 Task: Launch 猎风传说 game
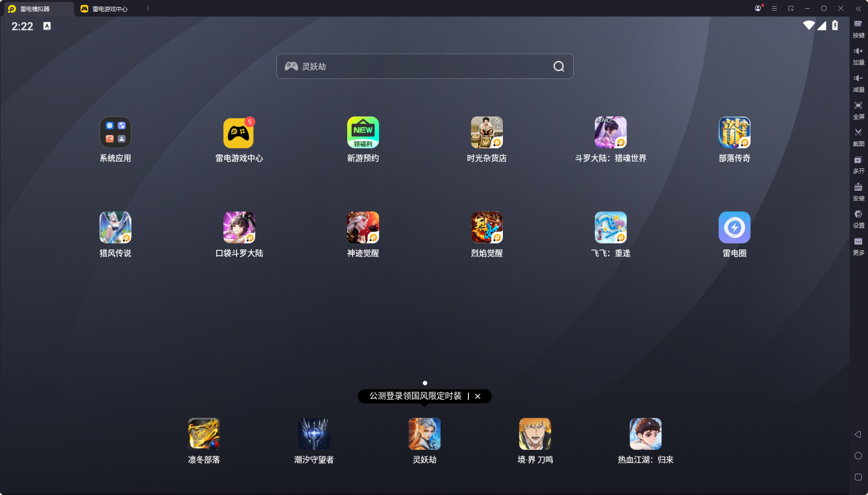point(115,227)
